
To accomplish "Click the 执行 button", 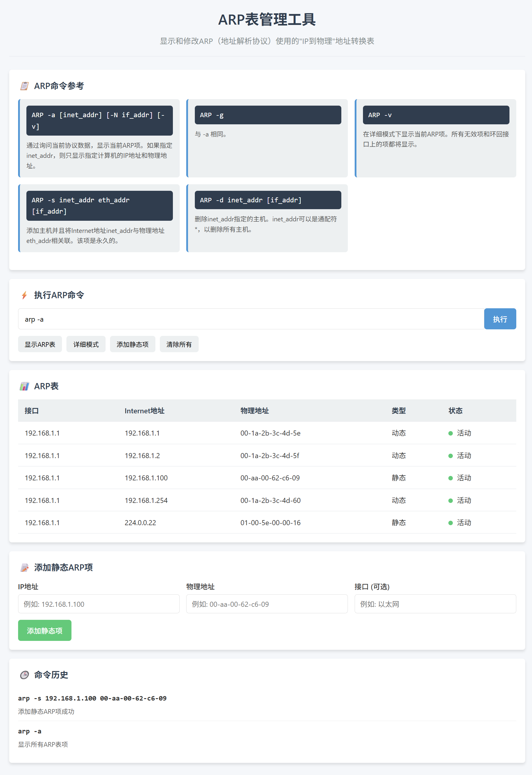I will 500,319.
